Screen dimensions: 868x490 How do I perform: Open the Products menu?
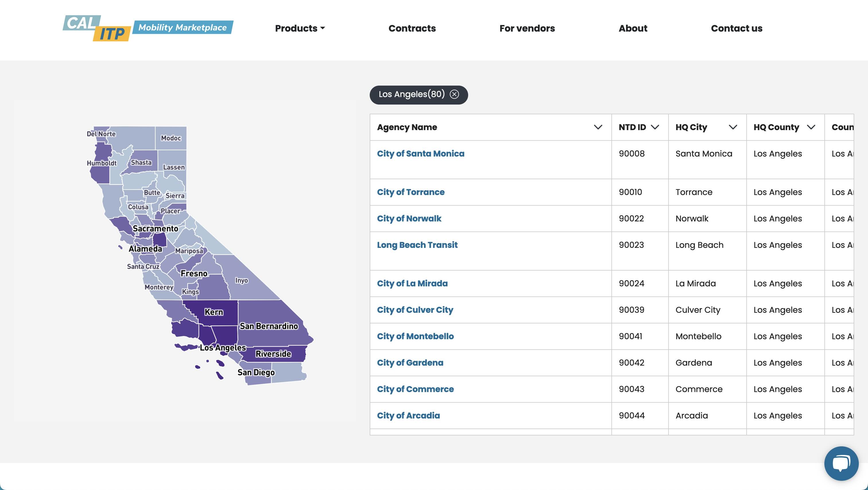click(x=300, y=28)
